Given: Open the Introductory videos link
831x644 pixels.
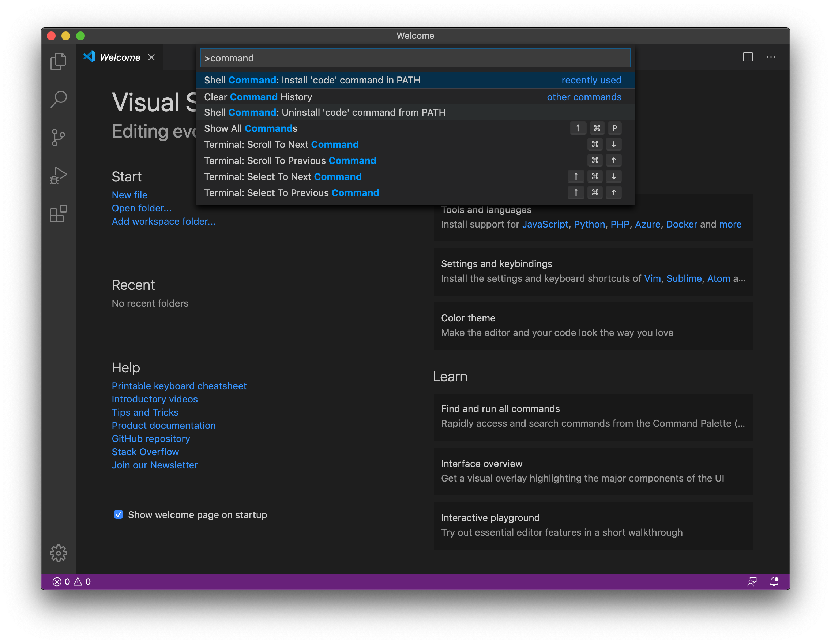Looking at the screenshot, I should point(155,399).
